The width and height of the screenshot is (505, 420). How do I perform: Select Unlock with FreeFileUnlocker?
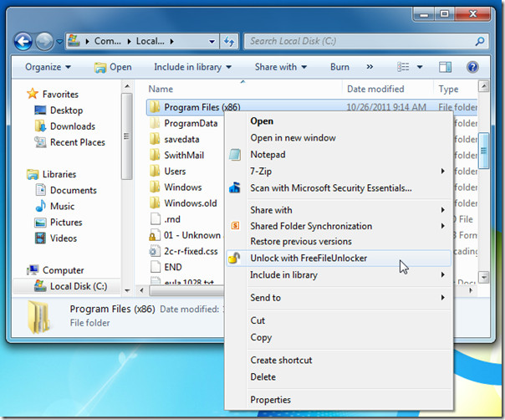point(309,259)
